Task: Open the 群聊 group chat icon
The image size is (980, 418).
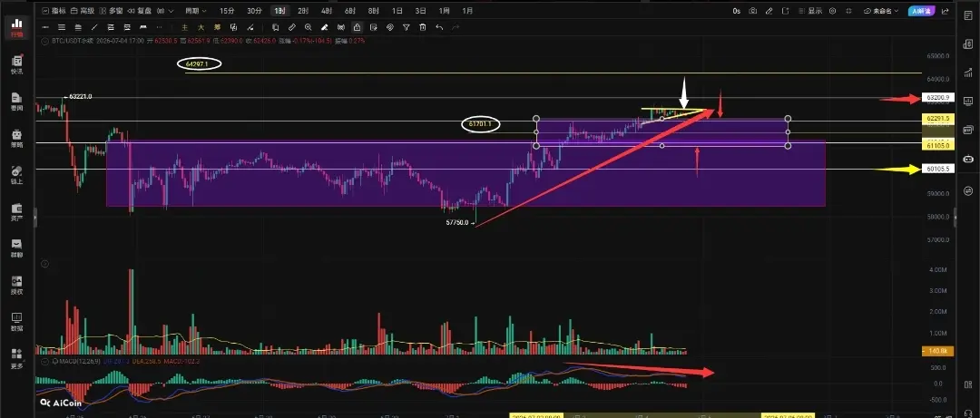Action: coord(17,248)
